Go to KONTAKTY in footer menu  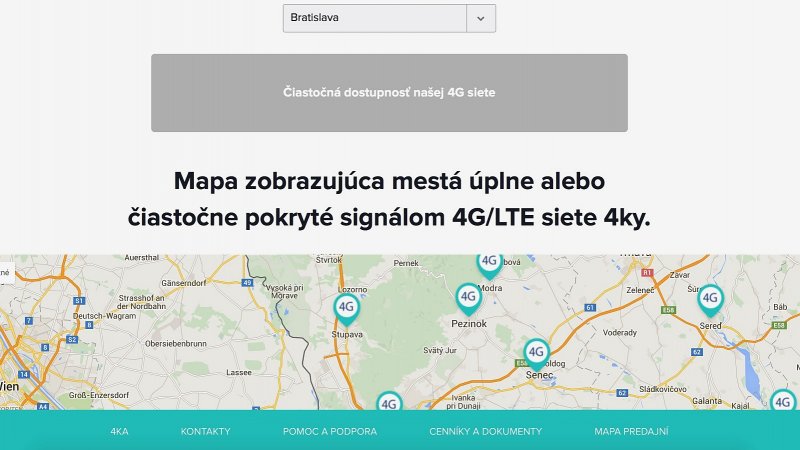click(x=205, y=431)
